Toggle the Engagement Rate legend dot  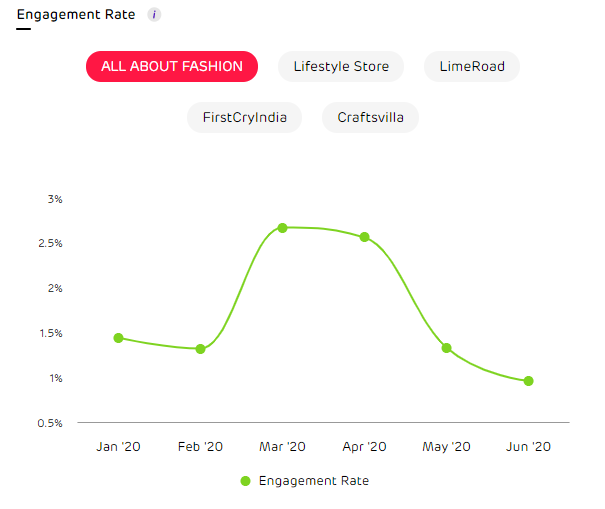pos(246,481)
